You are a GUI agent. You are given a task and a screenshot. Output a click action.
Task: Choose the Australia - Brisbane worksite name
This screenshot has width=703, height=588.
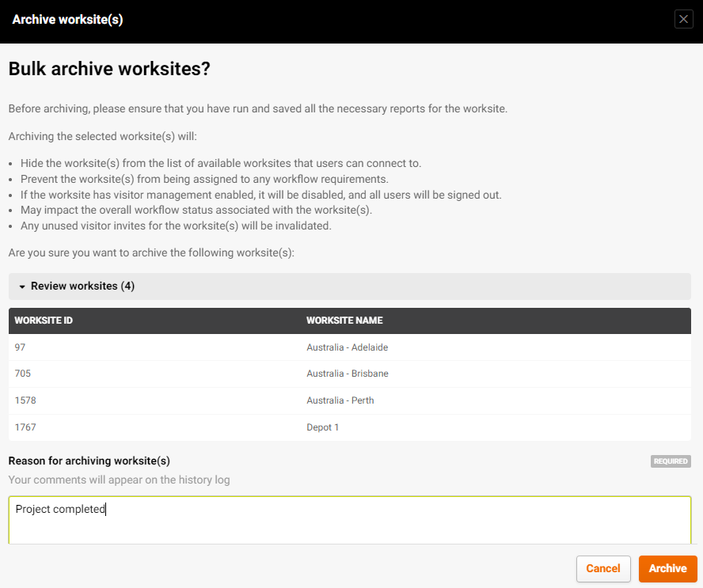coord(348,374)
